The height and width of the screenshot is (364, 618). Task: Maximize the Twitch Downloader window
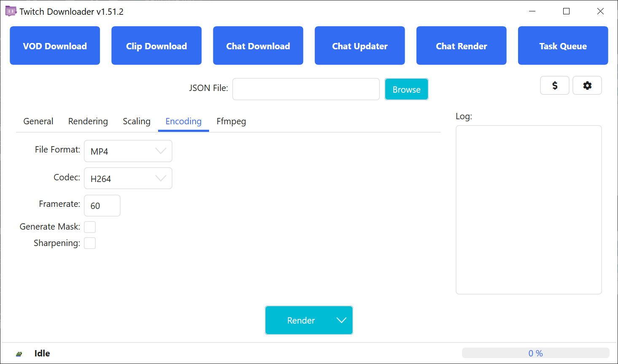click(x=567, y=11)
